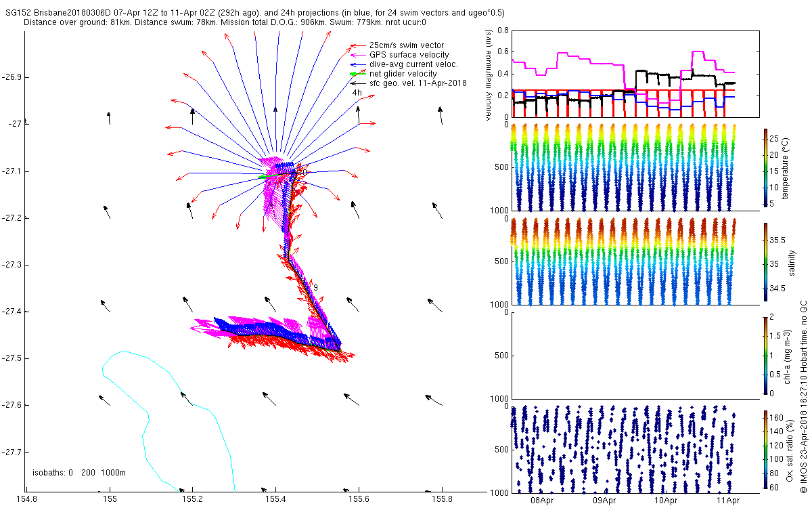Click the 'temperature (°C)' colorbar label
This screenshot has width=812, height=508.
[x=786, y=169]
